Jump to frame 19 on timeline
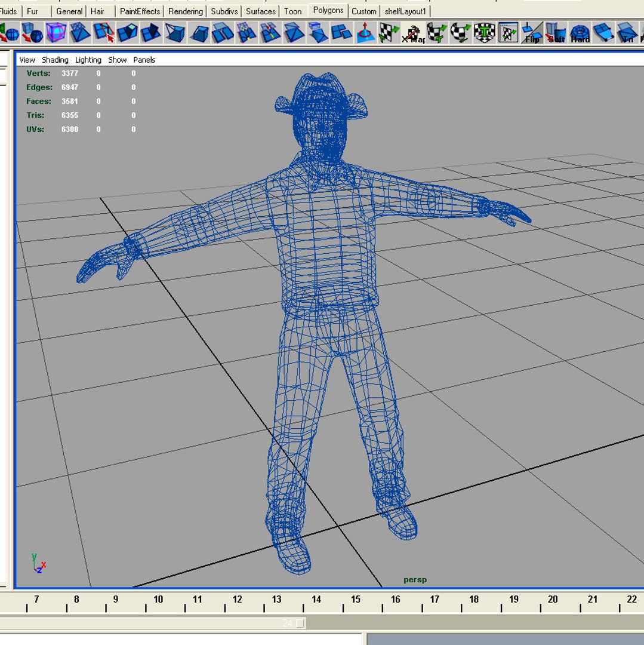Image resolution: width=644 pixels, height=645 pixels. (514, 600)
